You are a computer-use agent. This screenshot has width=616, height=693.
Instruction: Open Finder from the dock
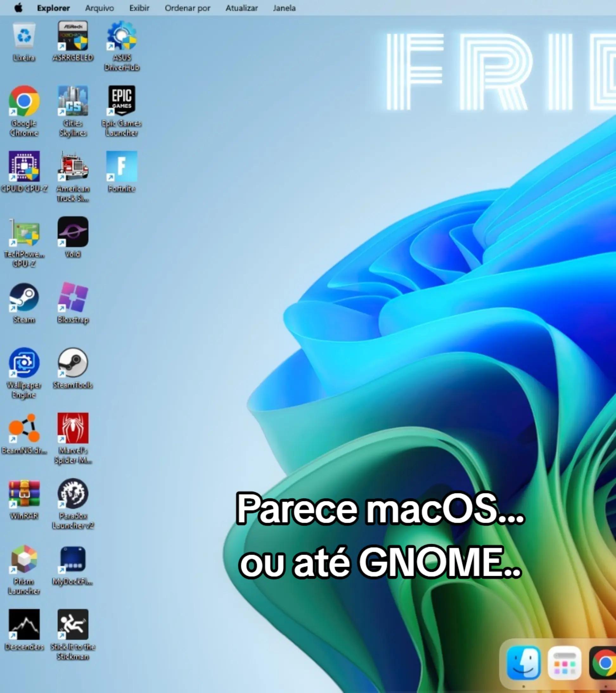[524, 663]
